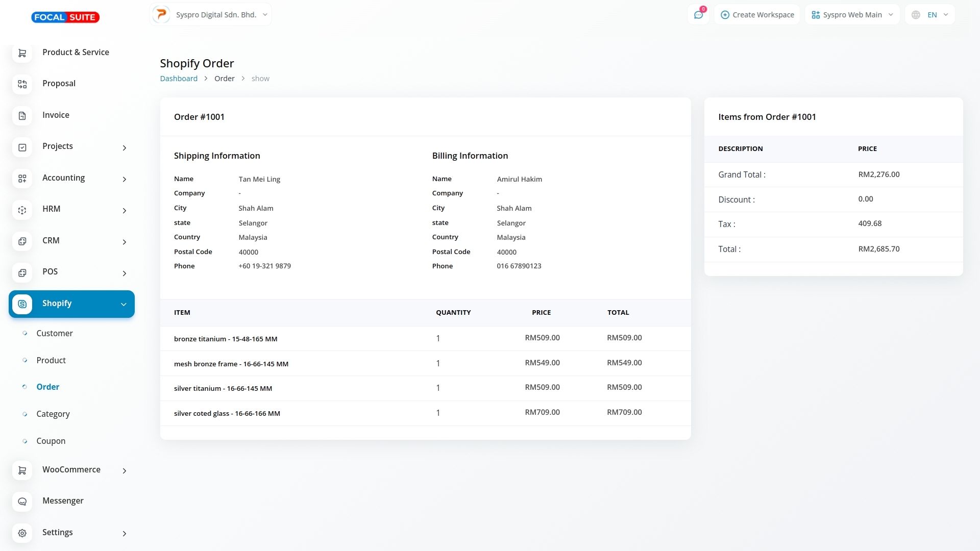Click the HRM sidebar icon
980x551 pixels.
[x=22, y=210]
